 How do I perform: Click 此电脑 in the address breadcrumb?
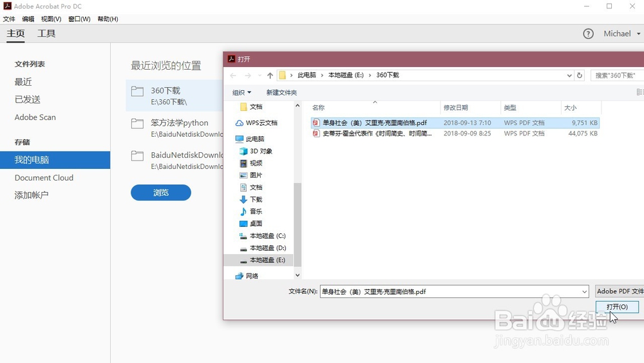pyautogui.click(x=307, y=75)
